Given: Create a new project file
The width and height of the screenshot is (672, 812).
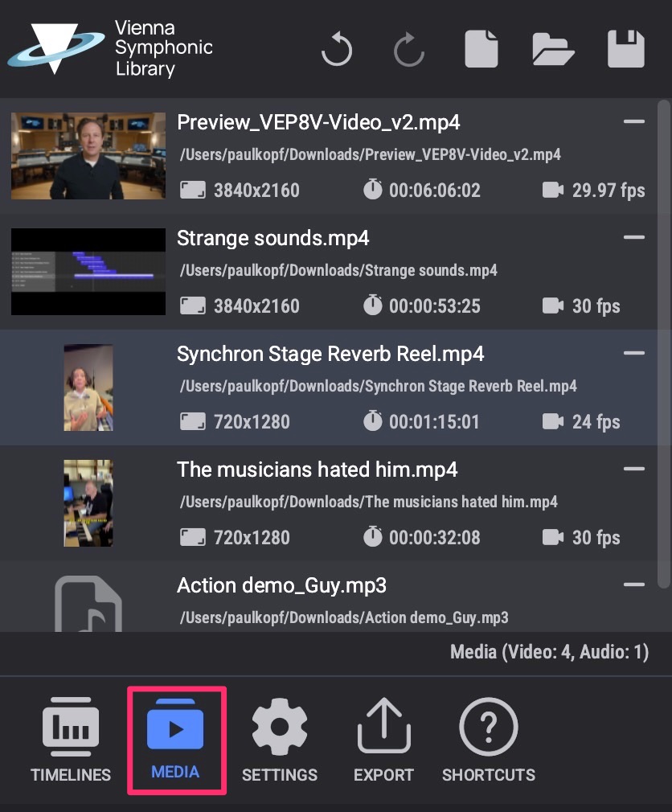Looking at the screenshot, I should click(x=481, y=49).
